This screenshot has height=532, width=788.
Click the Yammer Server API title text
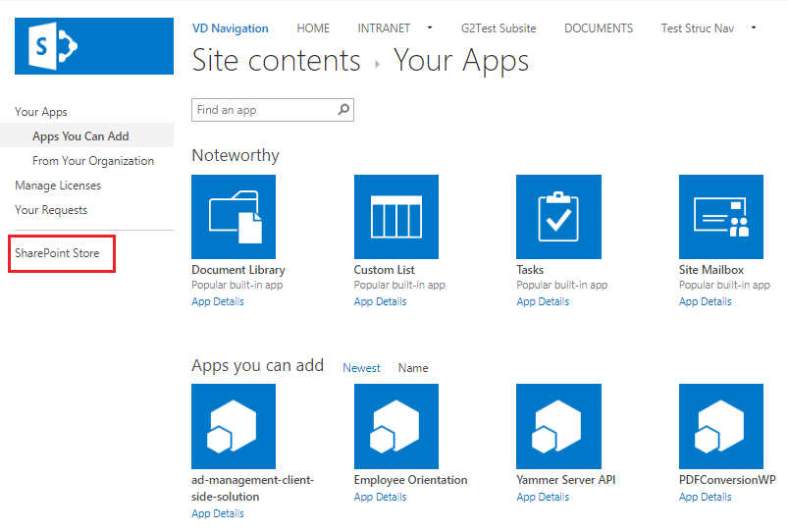click(x=566, y=480)
